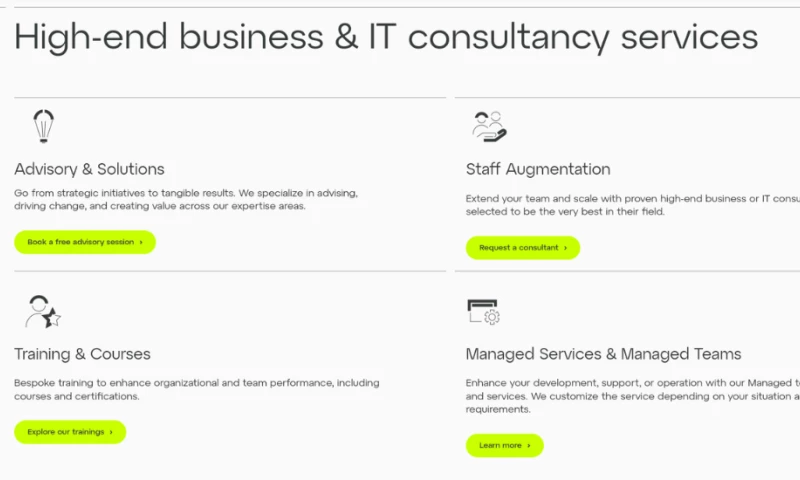Click the Staff Augmentation hand-and-people icon
Viewport: 800px width, 480px height.
tap(489, 127)
